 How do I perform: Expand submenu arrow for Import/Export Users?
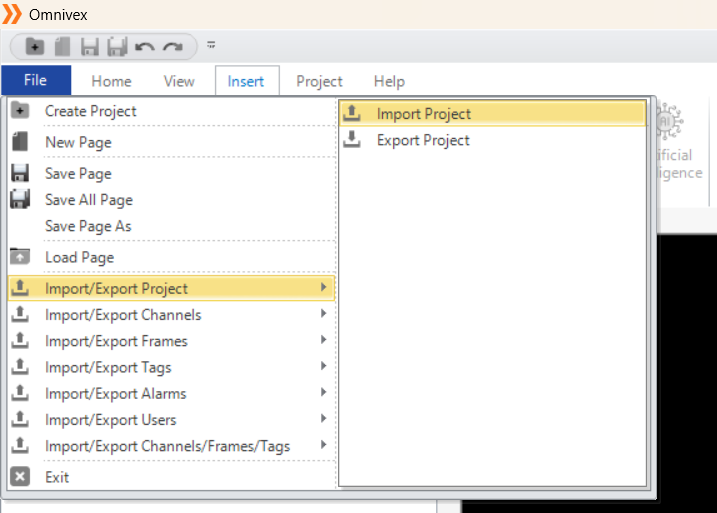click(323, 418)
